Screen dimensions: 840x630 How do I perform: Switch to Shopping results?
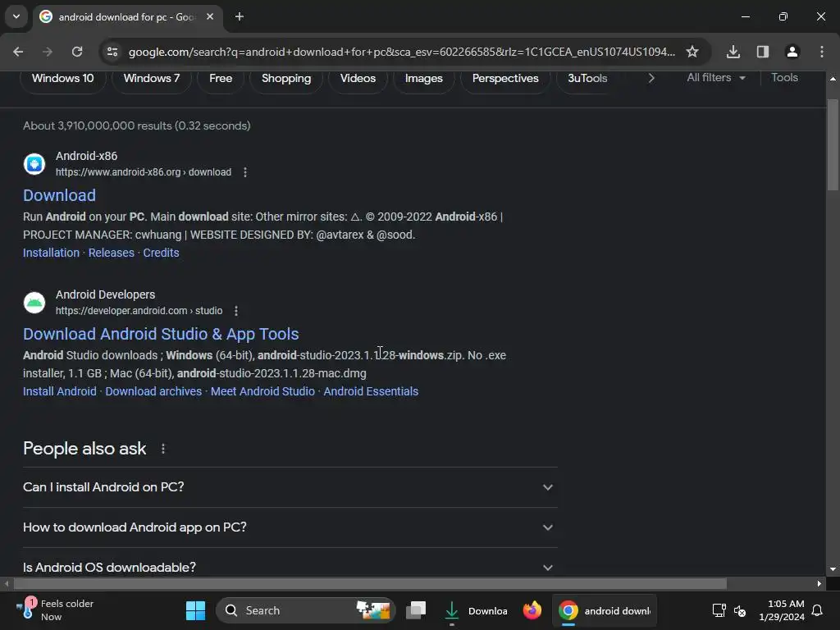[286, 78]
